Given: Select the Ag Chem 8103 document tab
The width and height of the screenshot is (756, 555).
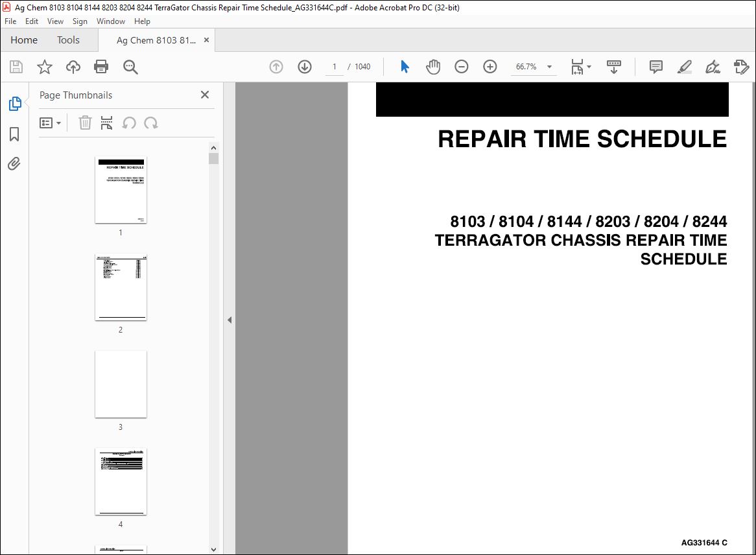Looking at the screenshot, I should pos(156,40).
